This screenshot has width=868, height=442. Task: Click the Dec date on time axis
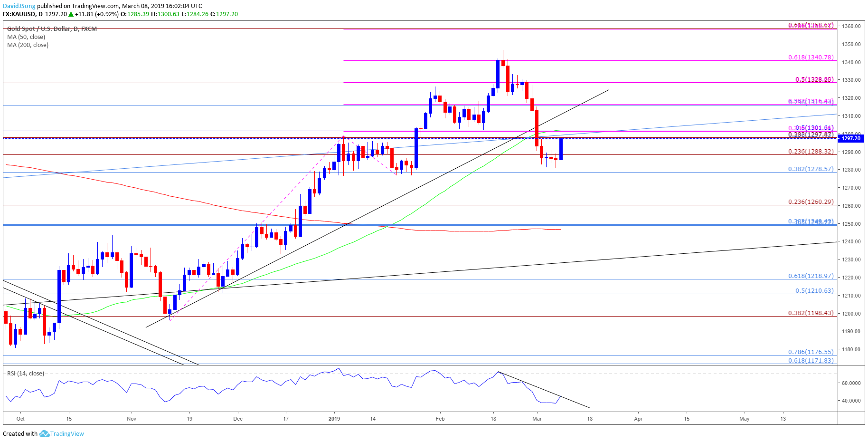tap(238, 419)
